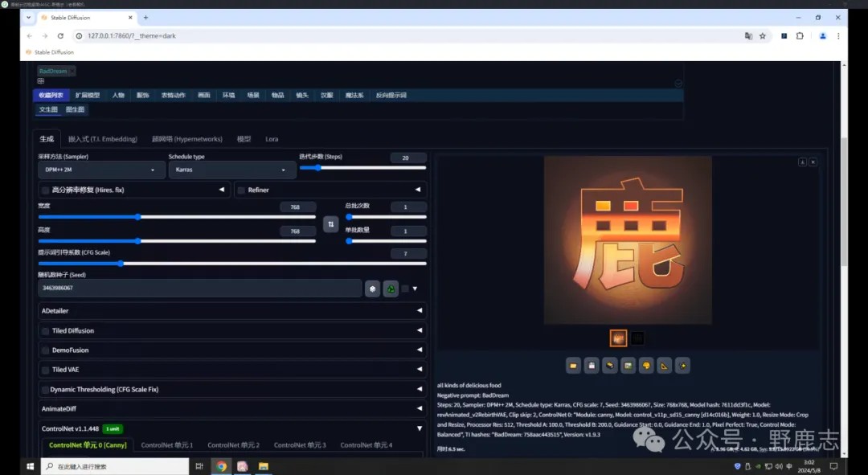This screenshot has width=868, height=475.
Task: Click the zip archive icon under the gallery
Action: [x=609, y=366]
